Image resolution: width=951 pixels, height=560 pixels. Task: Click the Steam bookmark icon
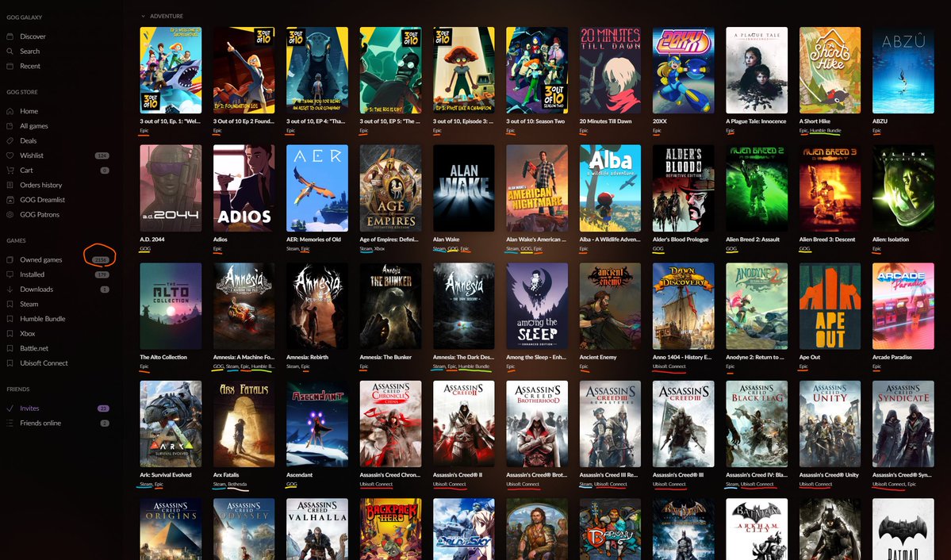(x=10, y=304)
